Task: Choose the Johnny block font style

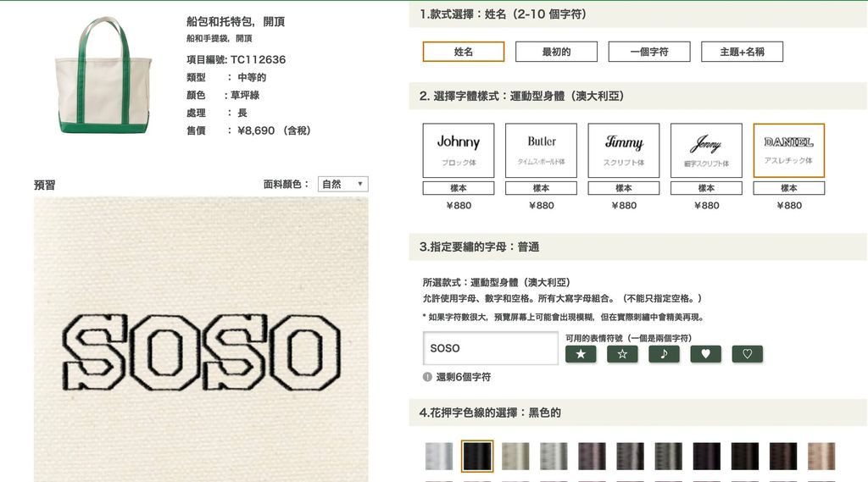Action: [459, 151]
